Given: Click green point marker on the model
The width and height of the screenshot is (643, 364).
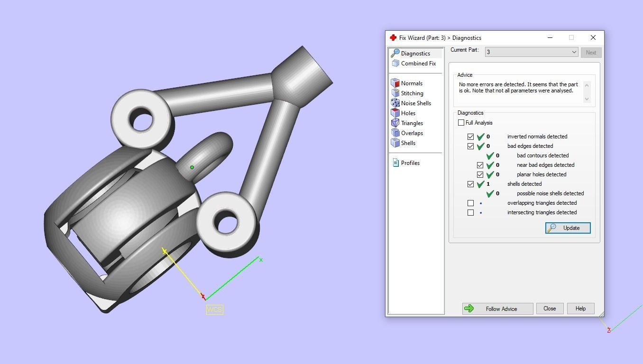Looking at the screenshot, I should pos(192,167).
